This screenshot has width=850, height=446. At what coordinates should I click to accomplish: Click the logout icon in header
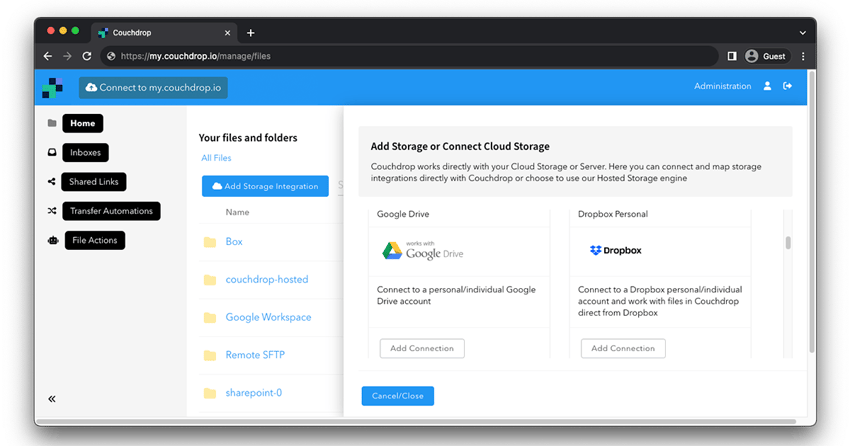pos(788,86)
